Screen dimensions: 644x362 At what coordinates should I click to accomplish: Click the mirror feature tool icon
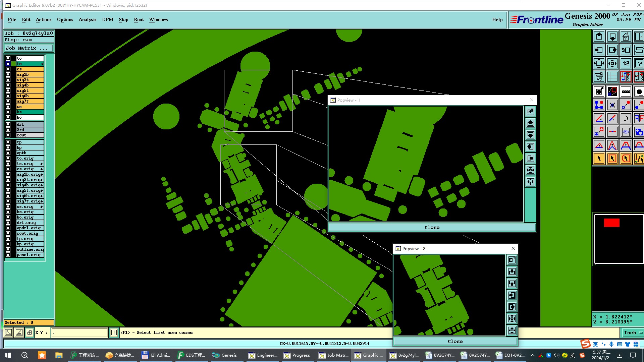click(x=639, y=118)
